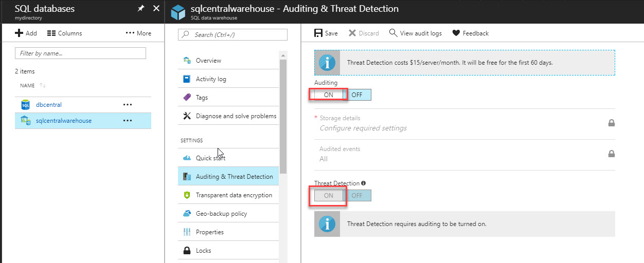Click the Geo-backup policy cloud icon
This screenshot has width=644, height=263.
click(x=187, y=214)
